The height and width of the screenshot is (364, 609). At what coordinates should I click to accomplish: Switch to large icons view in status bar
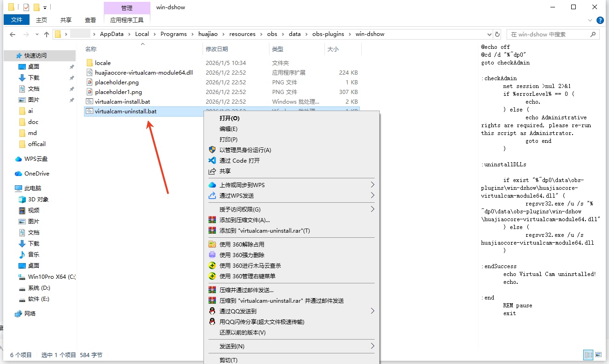599,355
